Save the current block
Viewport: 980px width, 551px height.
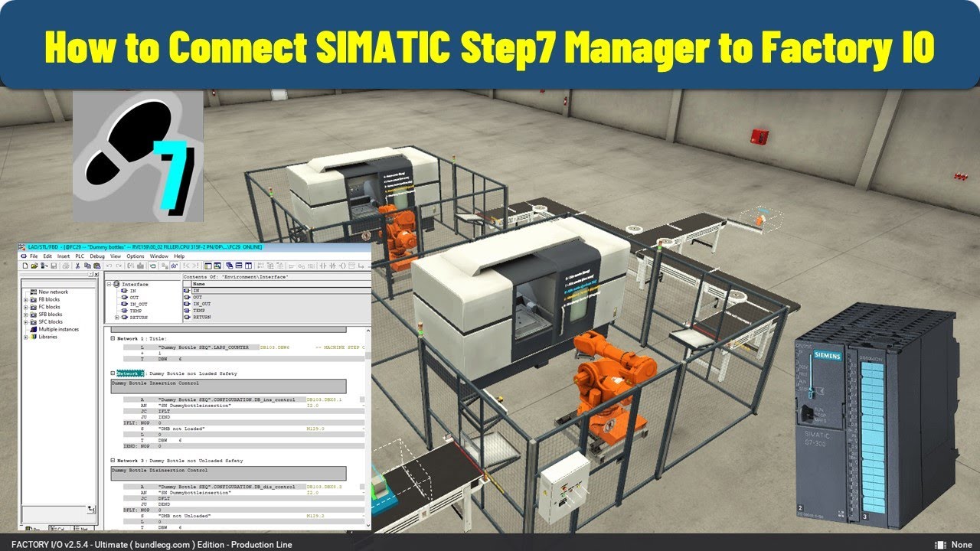(54, 265)
